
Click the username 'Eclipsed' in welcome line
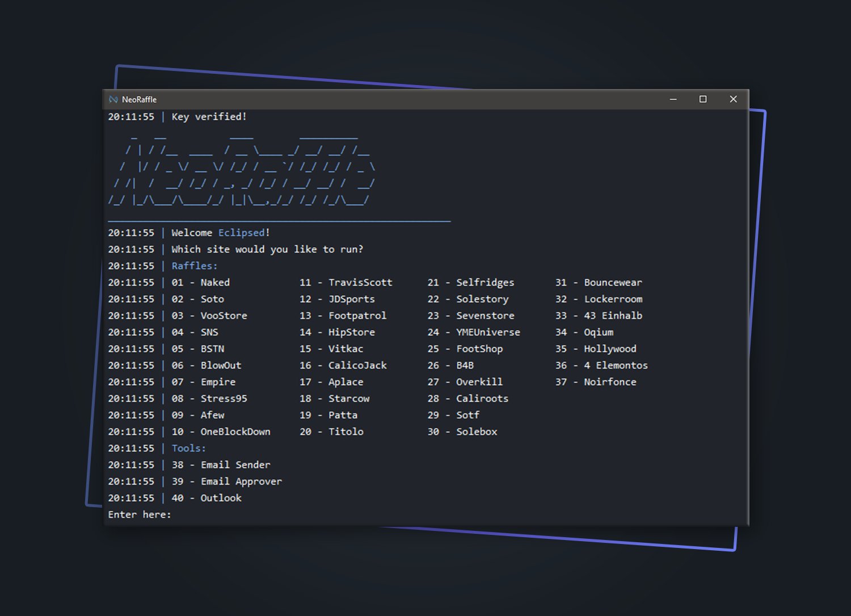(241, 233)
